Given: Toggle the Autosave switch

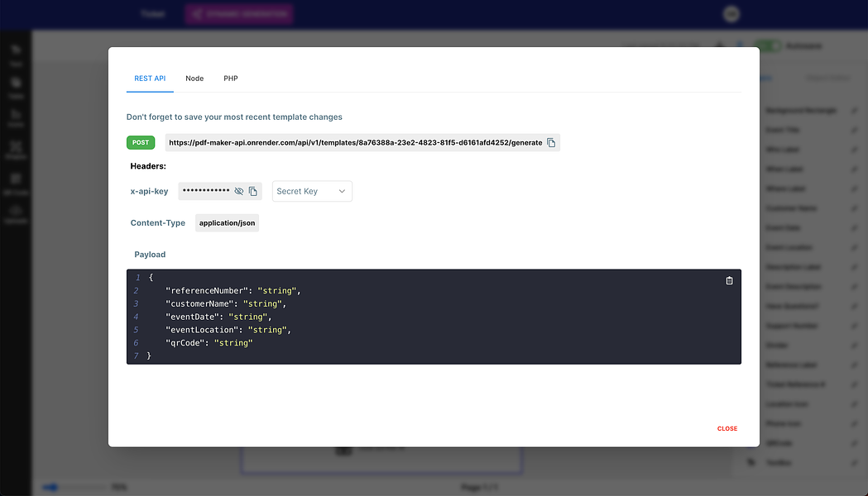Looking at the screenshot, I should click(769, 46).
